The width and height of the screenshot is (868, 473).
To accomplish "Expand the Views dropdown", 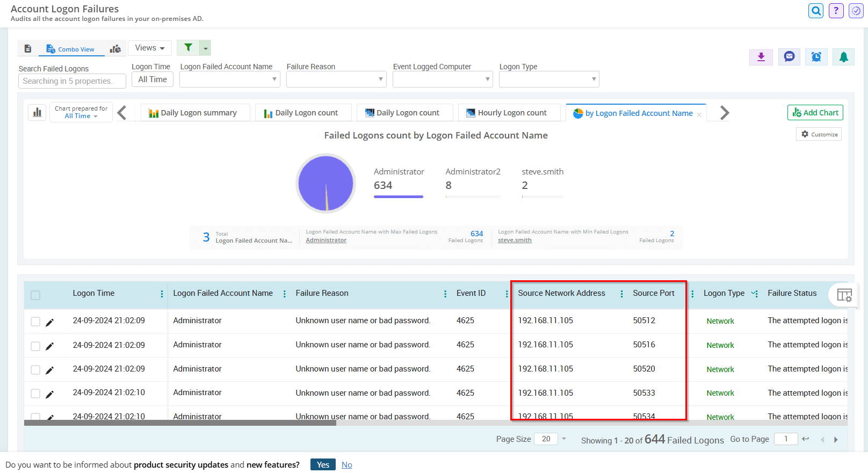I will (x=150, y=48).
